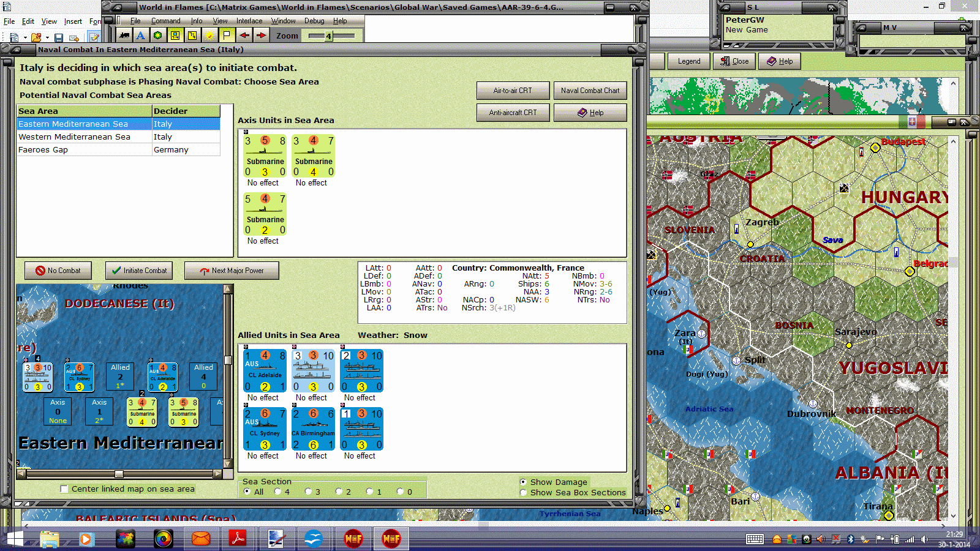Select Show Sea Box Sections option
This screenshot has width=980, height=551.
point(523,492)
